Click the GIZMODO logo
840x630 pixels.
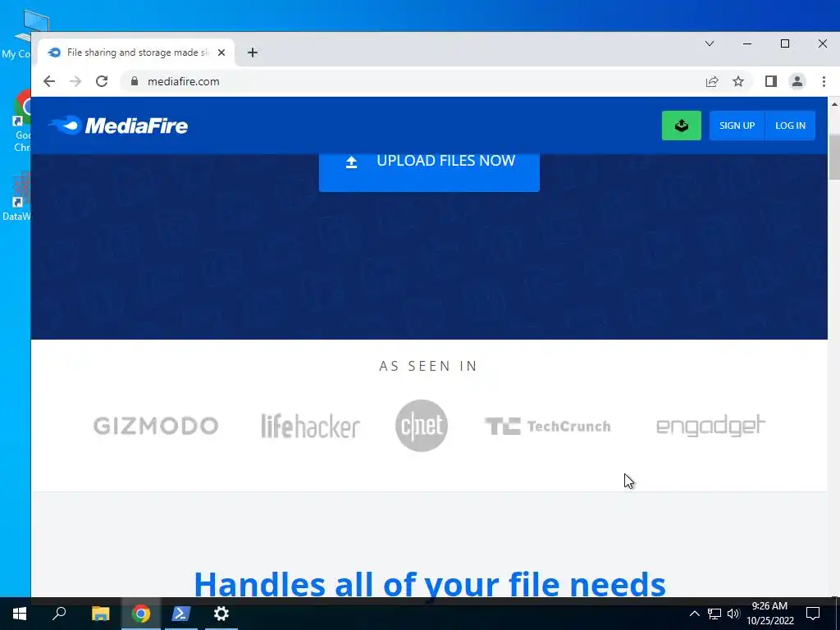tap(156, 426)
